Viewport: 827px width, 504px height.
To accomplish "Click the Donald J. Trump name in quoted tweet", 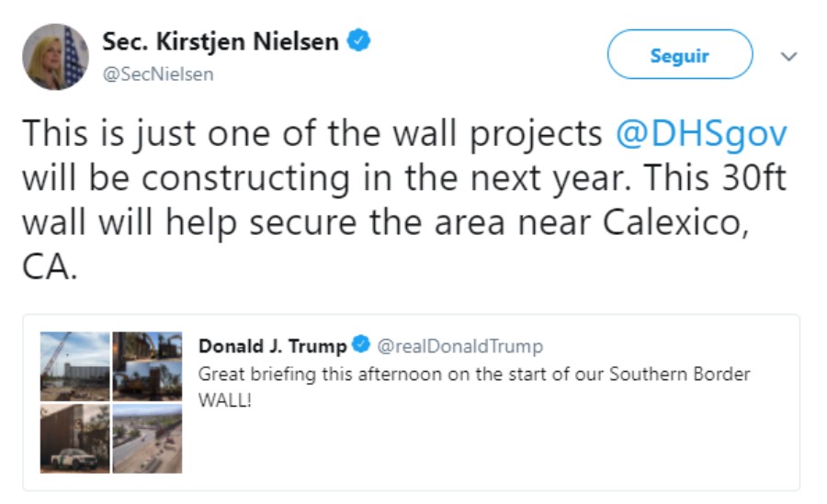I will (x=273, y=346).
